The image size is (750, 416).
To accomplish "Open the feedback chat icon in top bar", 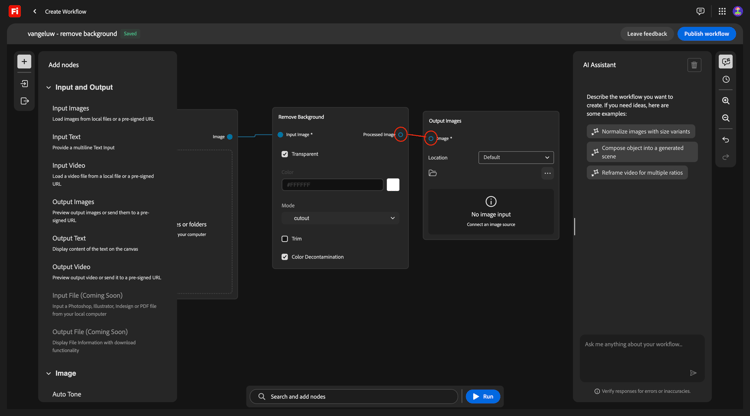I will pos(700,11).
